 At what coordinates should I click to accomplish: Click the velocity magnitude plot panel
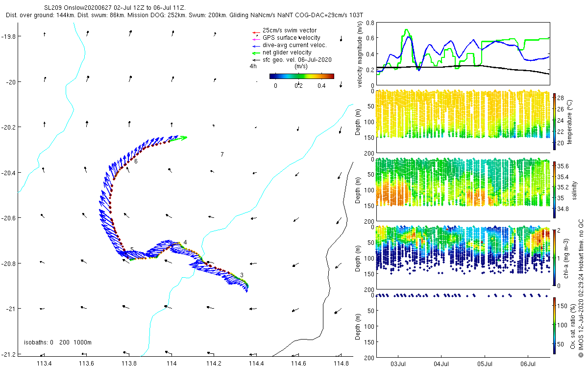tap(463, 54)
